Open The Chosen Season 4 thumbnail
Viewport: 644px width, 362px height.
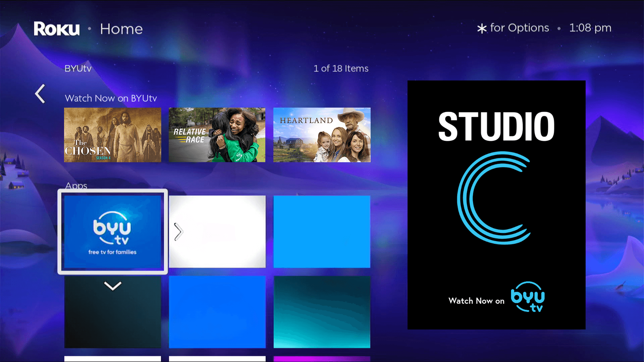pyautogui.click(x=113, y=135)
